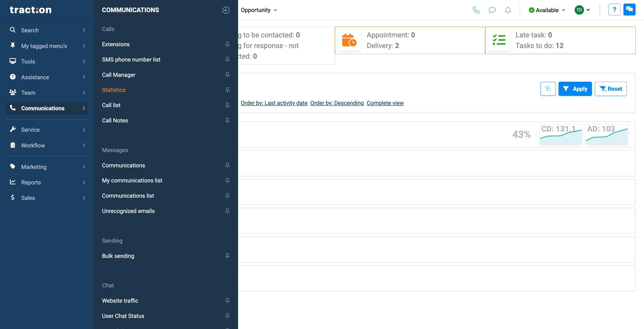Click the Reset filter button
644x329 pixels.
[x=611, y=89]
